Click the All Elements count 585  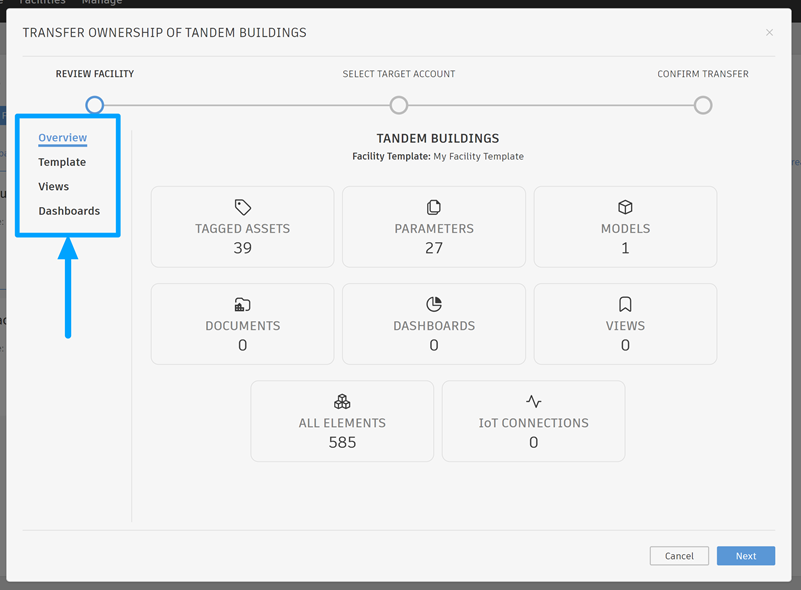(342, 442)
